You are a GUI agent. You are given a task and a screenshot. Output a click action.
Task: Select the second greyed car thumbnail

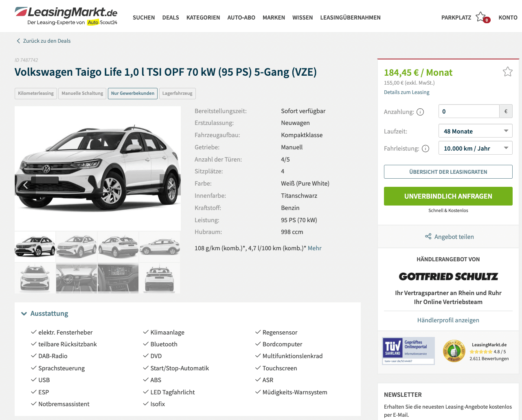point(77,247)
